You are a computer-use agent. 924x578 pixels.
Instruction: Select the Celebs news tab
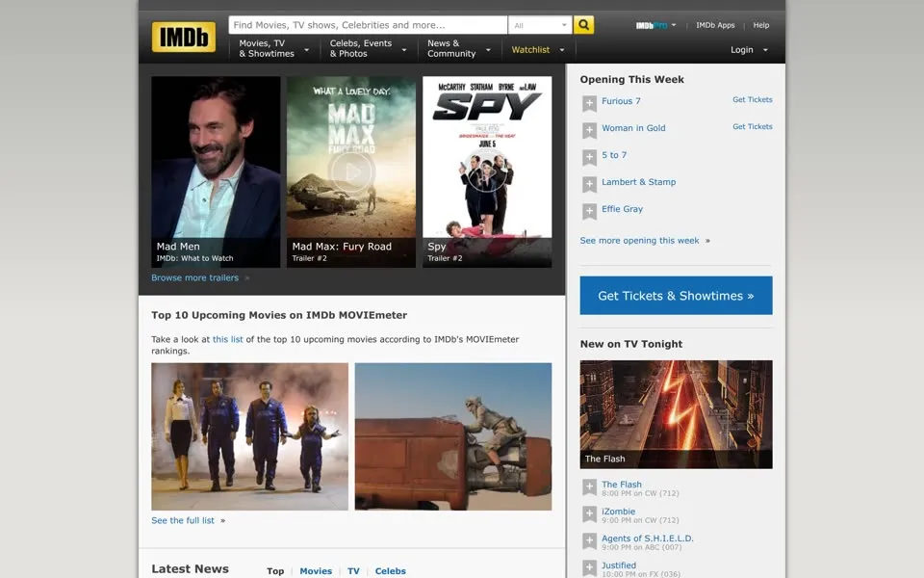390,571
